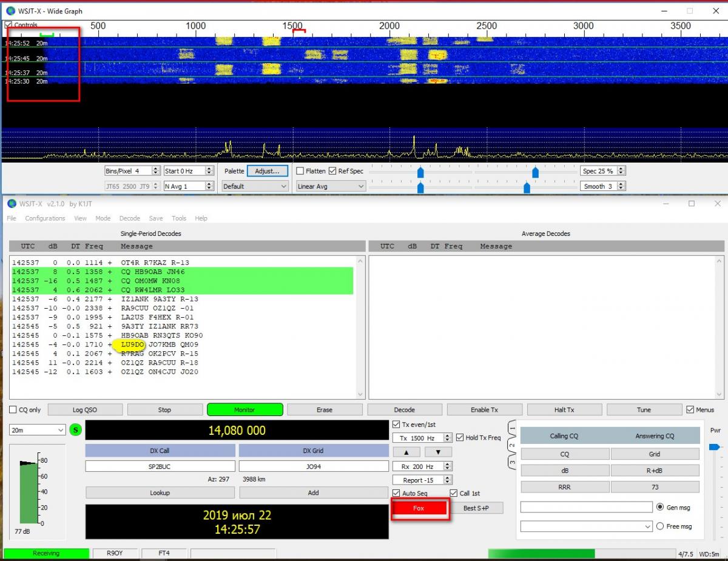Viewport: 728px width, 561px height.
Task: Click the green S indicator beside the band selector
Action: point(75,430)
